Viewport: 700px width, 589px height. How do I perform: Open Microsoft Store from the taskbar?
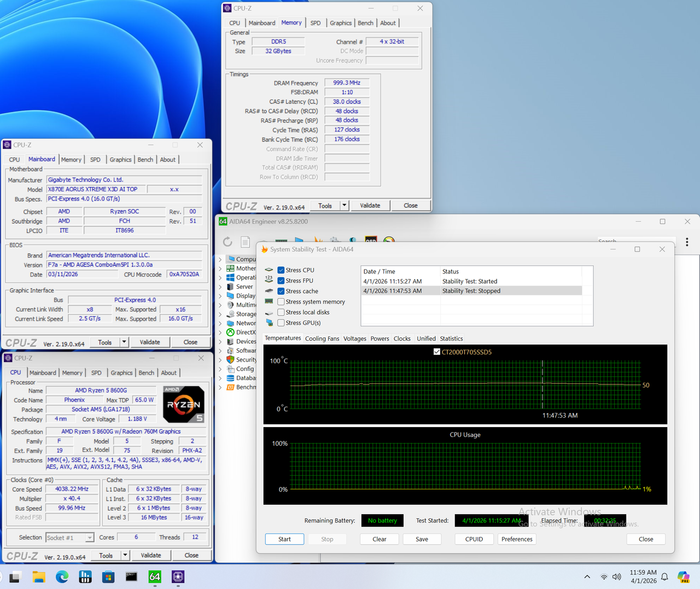(x=108, y=577)
